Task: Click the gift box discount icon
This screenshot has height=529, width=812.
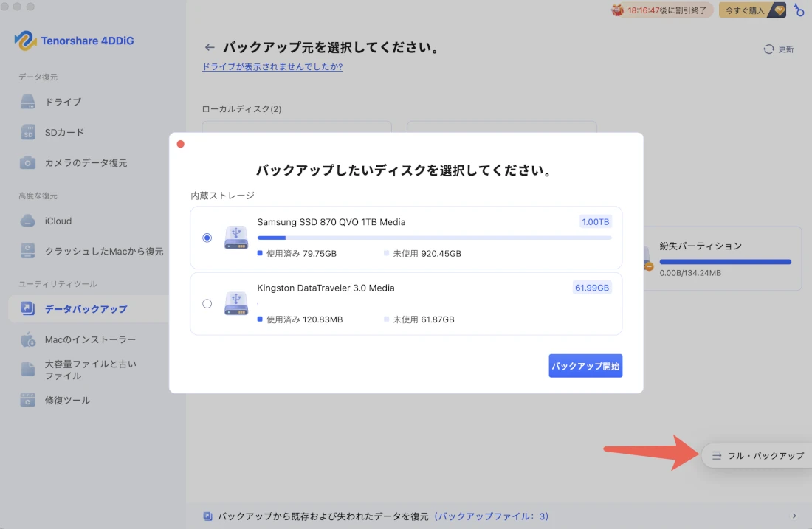Action: coord(617,10)
